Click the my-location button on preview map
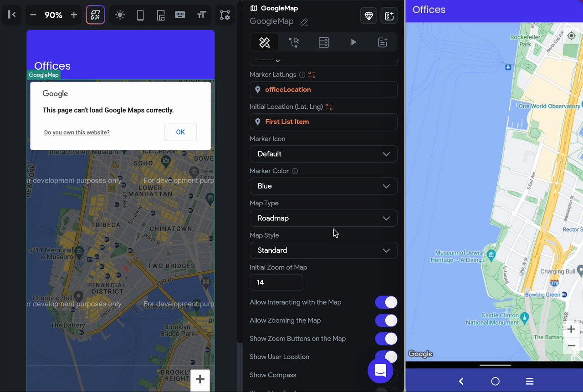The width and height of the screenshot is (583, 392). pyautogui.click(x=571, y=36)
